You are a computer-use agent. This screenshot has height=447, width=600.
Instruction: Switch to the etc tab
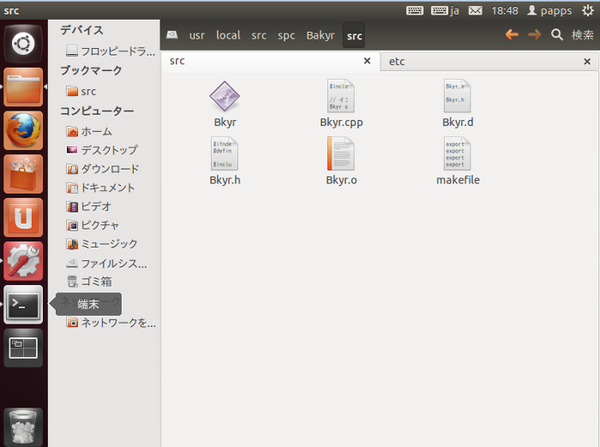(x=397, y=62)
